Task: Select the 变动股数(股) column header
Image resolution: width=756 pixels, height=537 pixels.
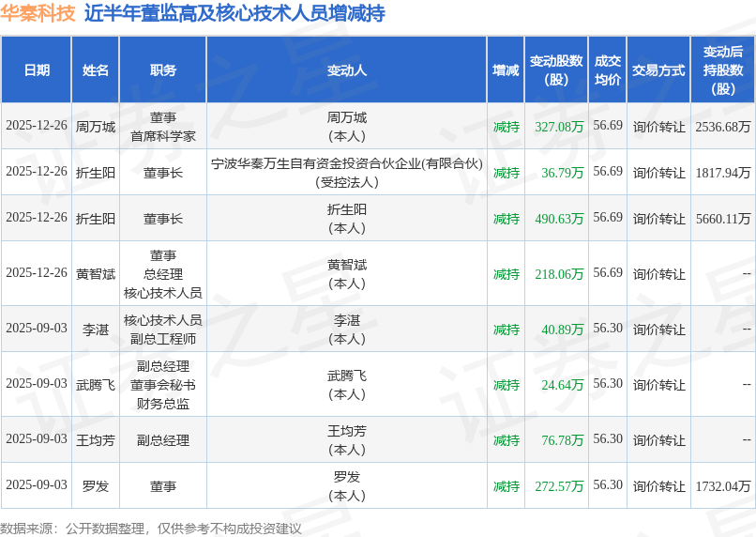Action: click(556, 70)
